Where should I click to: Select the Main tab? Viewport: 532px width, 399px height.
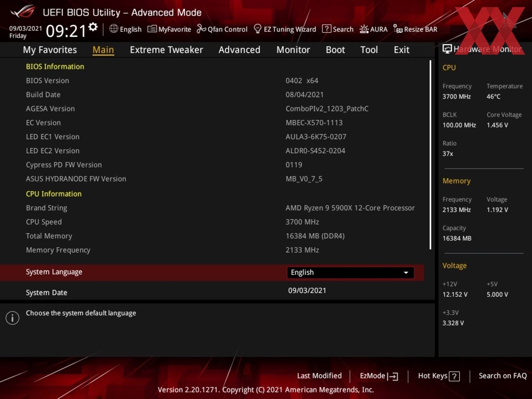(x=103, y=50)
